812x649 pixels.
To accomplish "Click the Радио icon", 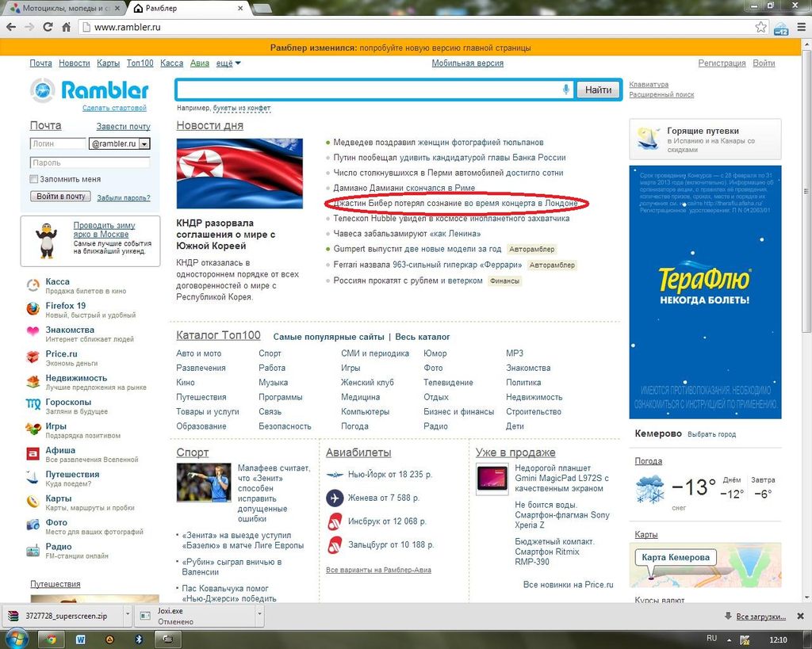I will pos(33,550).
